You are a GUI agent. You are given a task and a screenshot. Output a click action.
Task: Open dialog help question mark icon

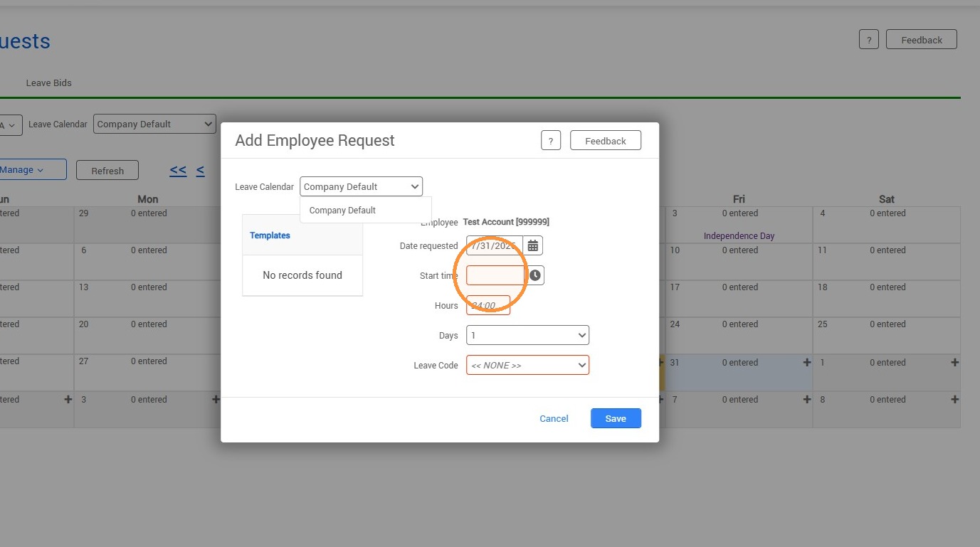[x=551, y=141]
